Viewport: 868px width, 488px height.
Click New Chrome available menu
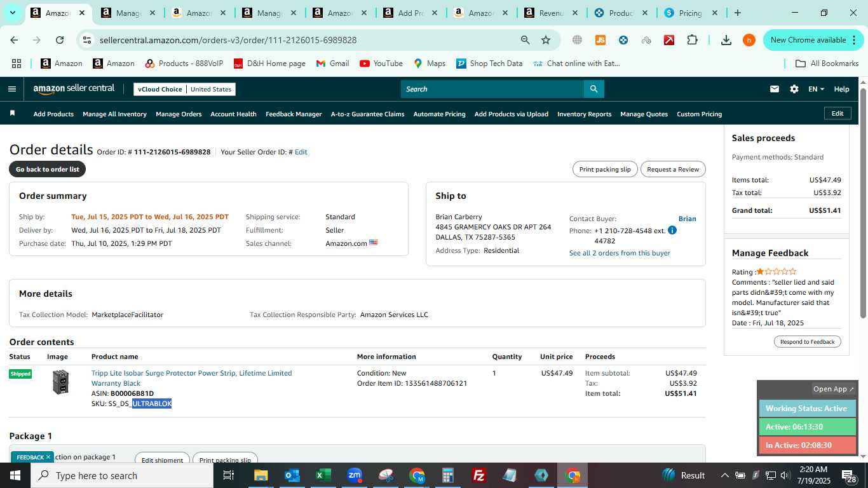coord(813,40)
